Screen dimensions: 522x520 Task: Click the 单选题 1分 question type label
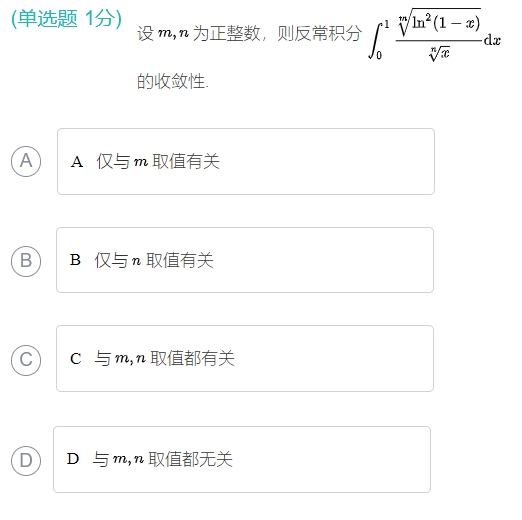[67, 18]
